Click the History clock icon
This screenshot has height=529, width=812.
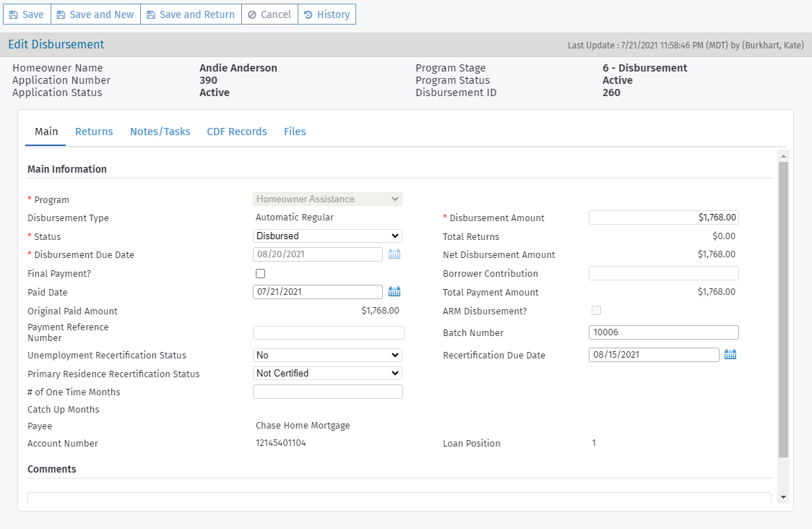point(306,14)
